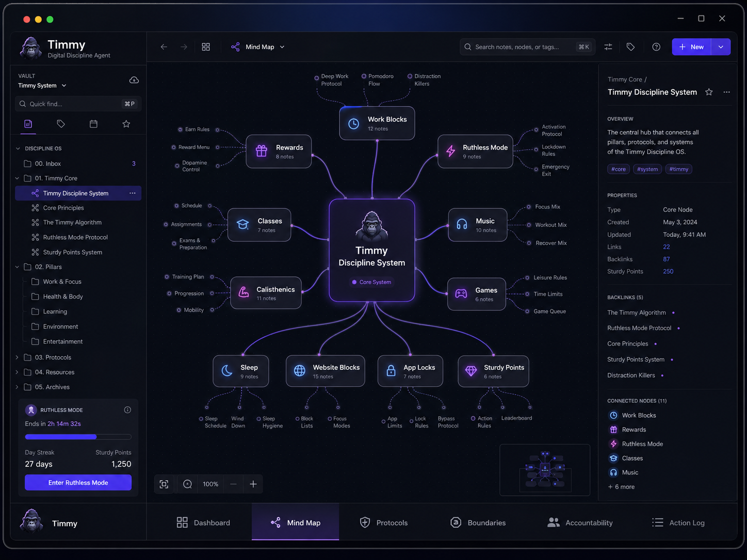
Task: Select the favorites star icon in sidebar
Action: 126,124
